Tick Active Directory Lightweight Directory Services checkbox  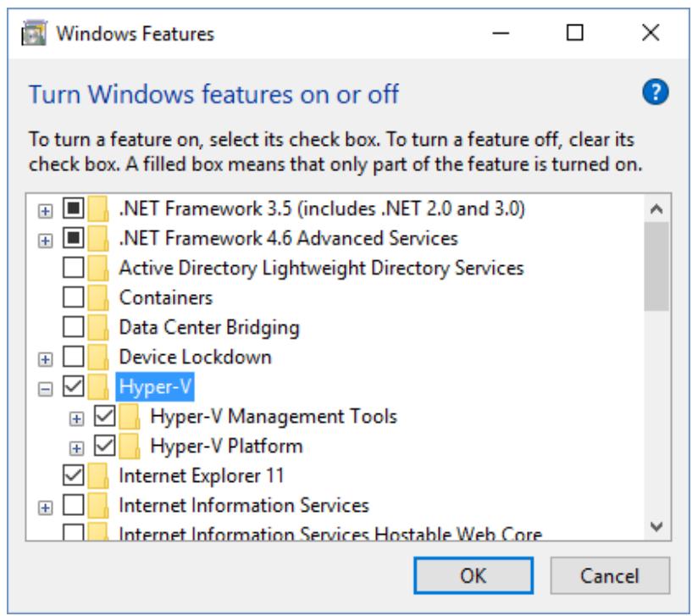73,268
